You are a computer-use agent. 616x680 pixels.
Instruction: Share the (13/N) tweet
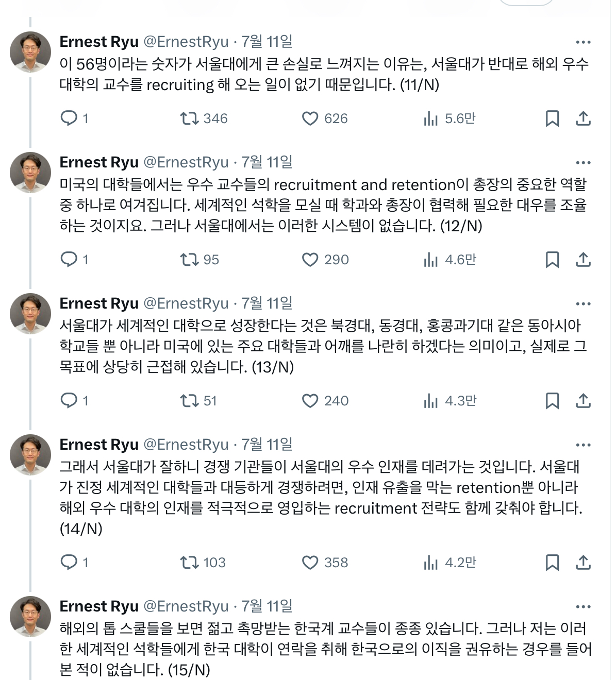583,401
